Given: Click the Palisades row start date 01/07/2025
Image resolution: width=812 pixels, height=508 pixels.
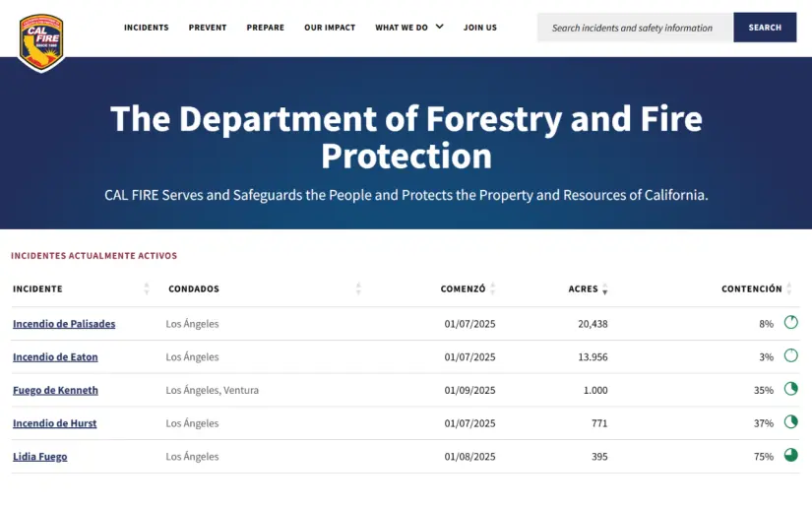Looking at the screenshot, I should (x=469, y=324).
